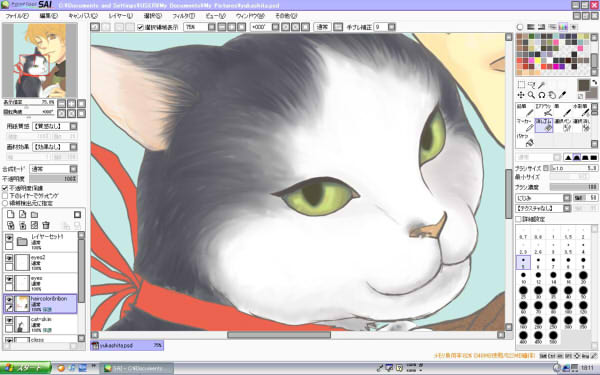
Task: Create a new layer
Action: pyautogui.click(x=11, y=215)
